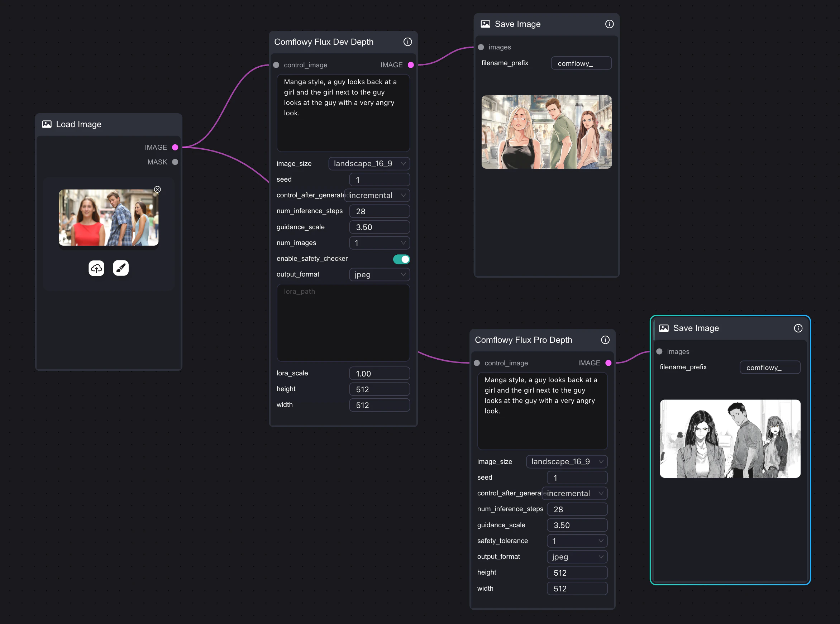Click info icon on selected Save Image node
Screen dimensions: 840x624
point(798,328)
